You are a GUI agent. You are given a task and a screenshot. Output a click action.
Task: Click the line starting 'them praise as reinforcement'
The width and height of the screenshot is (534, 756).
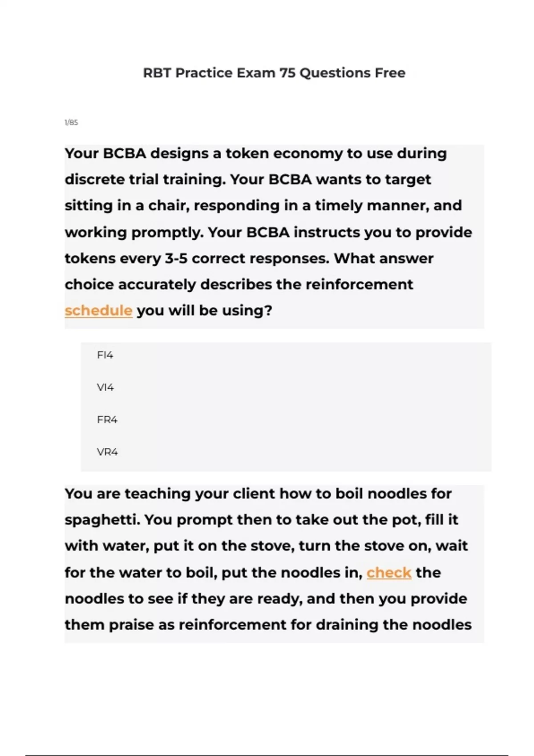(268, 624)
